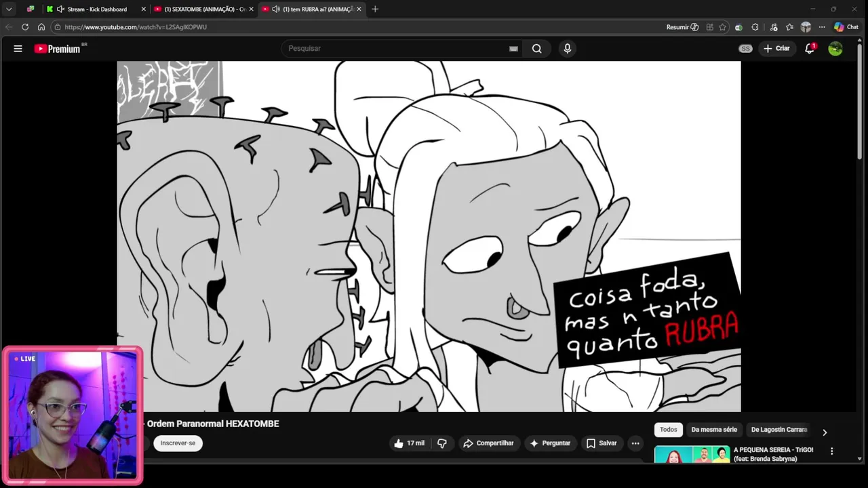The image size is (868, 488).
Task: Click the search magnifier button
Action: tap(537, 49)
